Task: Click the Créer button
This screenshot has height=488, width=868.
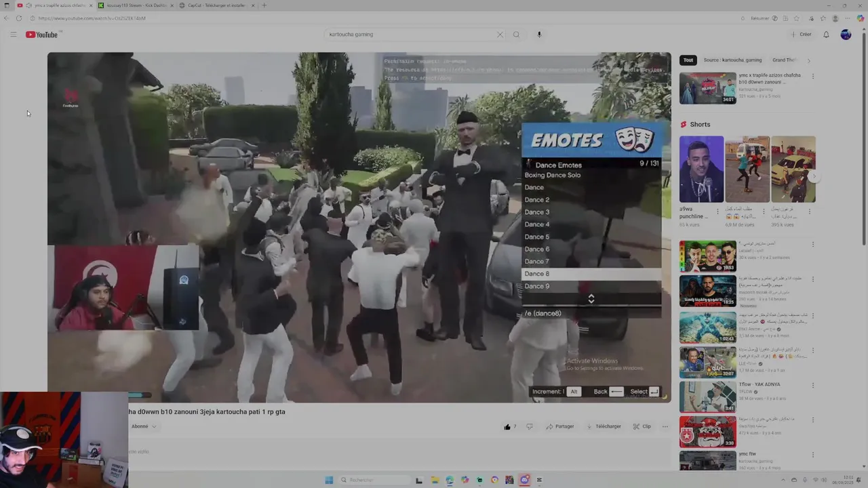Action: (801, 35)
